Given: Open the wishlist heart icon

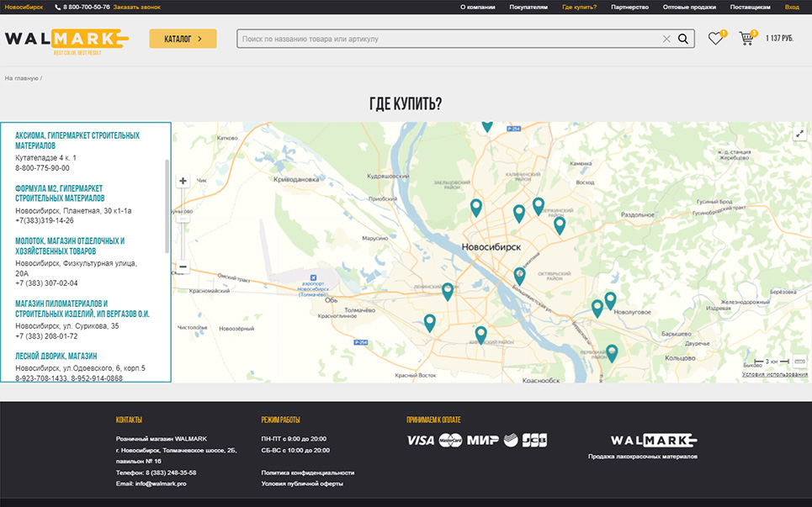Looking at the screenshot, I should (x=716, y=39).
